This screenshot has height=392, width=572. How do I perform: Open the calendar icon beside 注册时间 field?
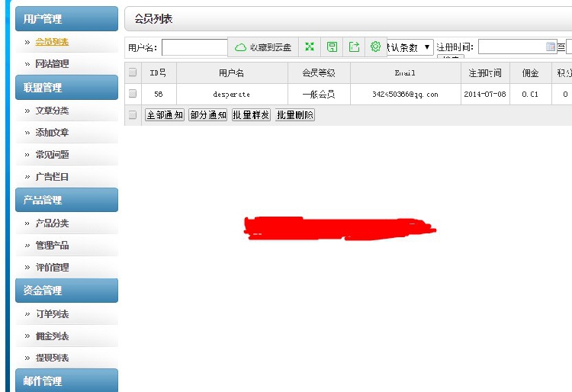[550, 47]
